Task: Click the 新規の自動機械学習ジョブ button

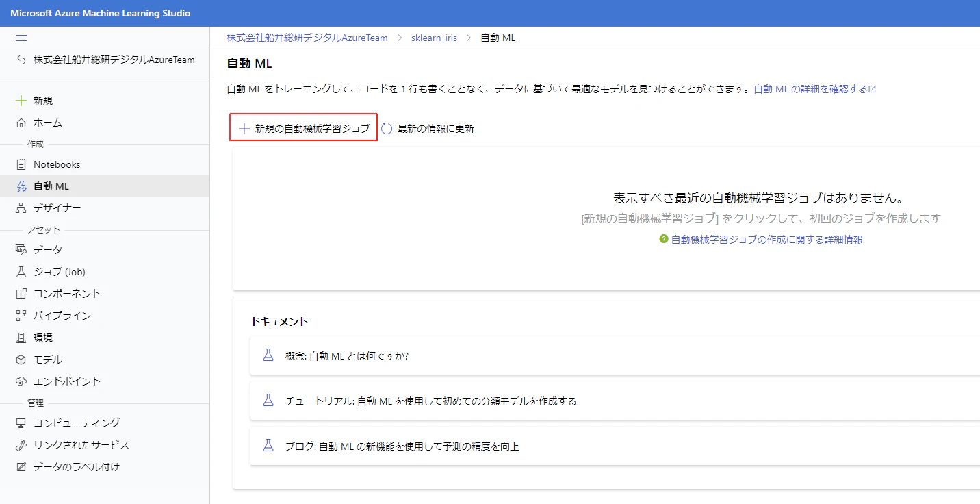Action: click(x=303, y=128)
